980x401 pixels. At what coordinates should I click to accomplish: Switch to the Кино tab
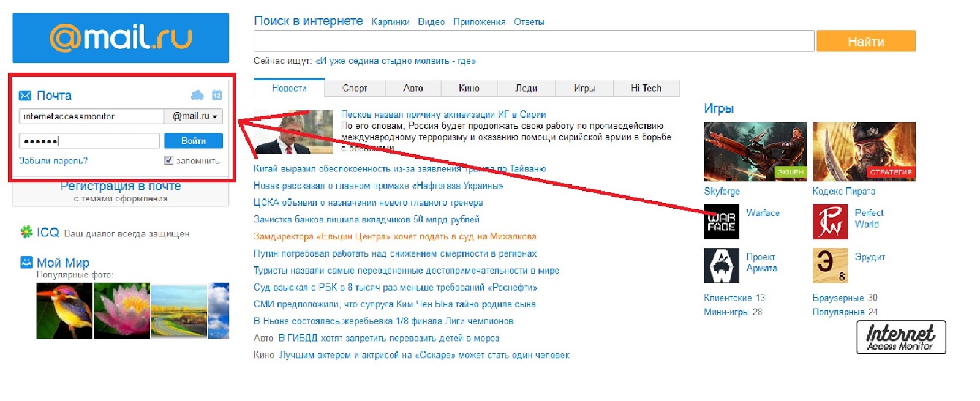coord(469,88)
